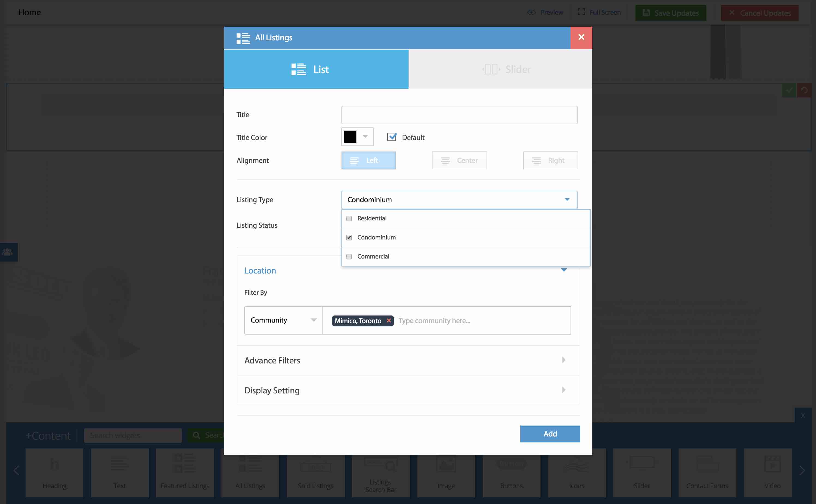This screenshot has width=816, height=504.
Task: Check the Residential listing type
Action: coord(349,219)
